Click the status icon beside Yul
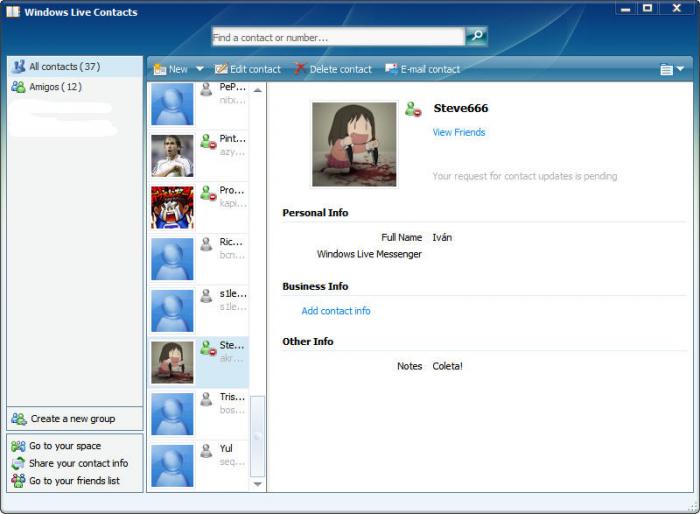The width and height of the screenshot is (700, 514). coord(206,451)
